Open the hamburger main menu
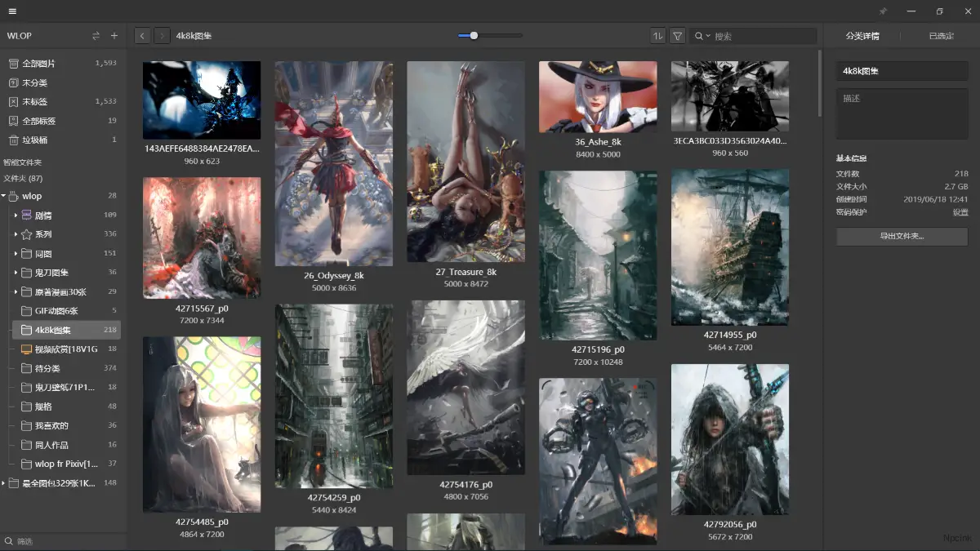This screenshot has width=980, height=551. pos(12,11)
